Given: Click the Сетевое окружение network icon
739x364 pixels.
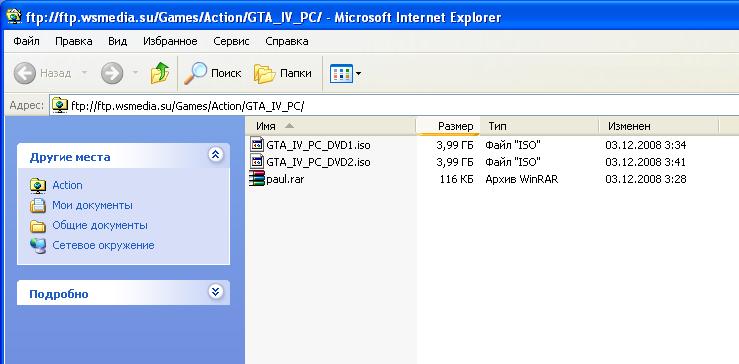Looking at the screenshot, I should 38,246.
